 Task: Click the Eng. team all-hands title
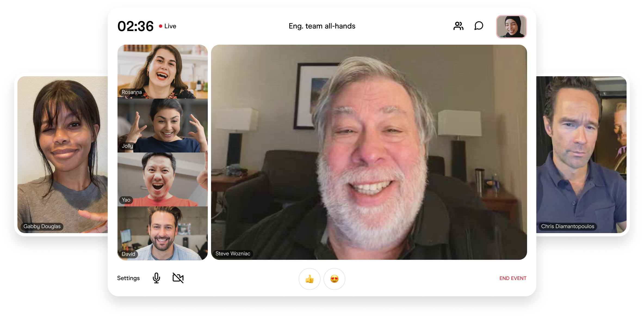[322, 26]
